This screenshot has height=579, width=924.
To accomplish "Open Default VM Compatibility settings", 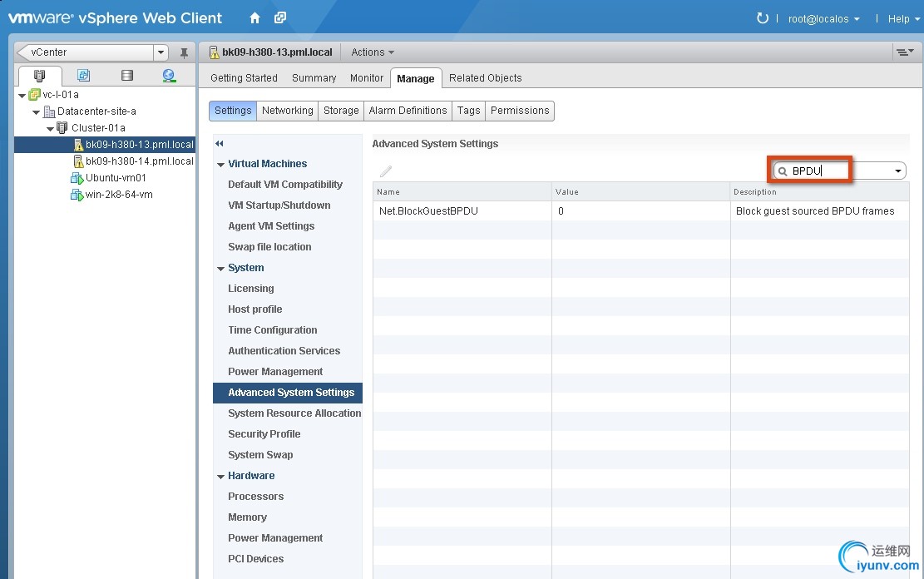I will click(285, 185).
